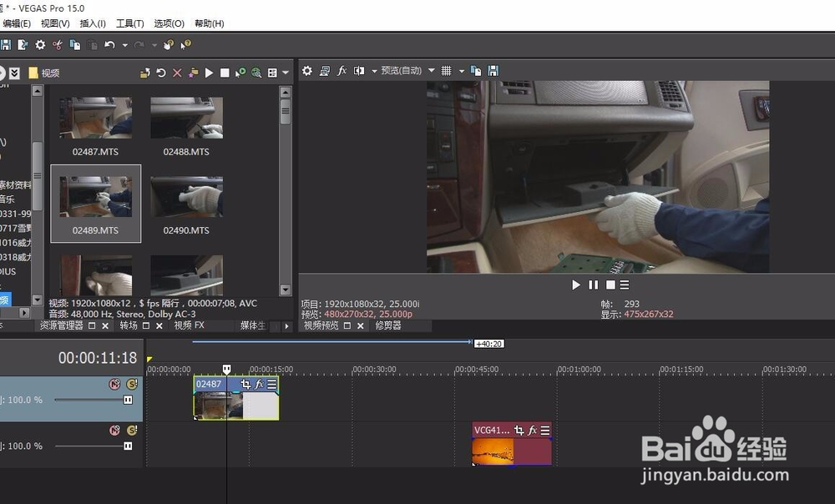Mute the second video track
This screenshot has width=835, height=504.
pyautogui.click(x=114, y=430)
